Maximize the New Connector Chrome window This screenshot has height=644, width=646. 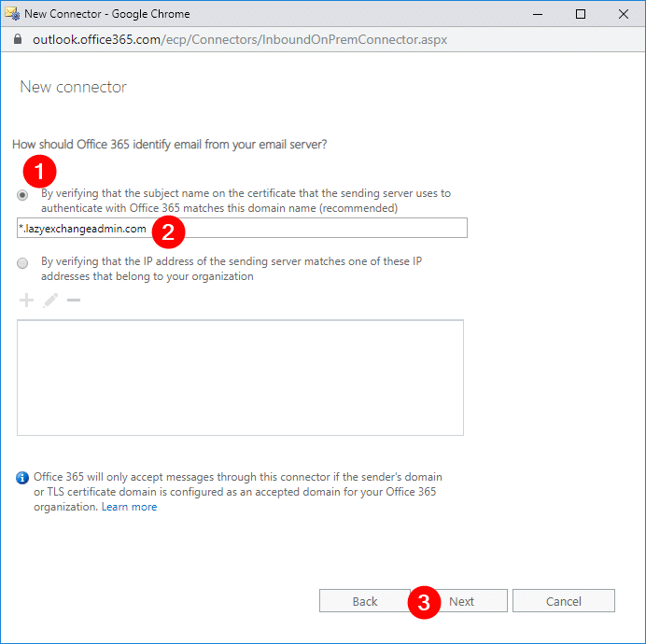click(581, 14)
